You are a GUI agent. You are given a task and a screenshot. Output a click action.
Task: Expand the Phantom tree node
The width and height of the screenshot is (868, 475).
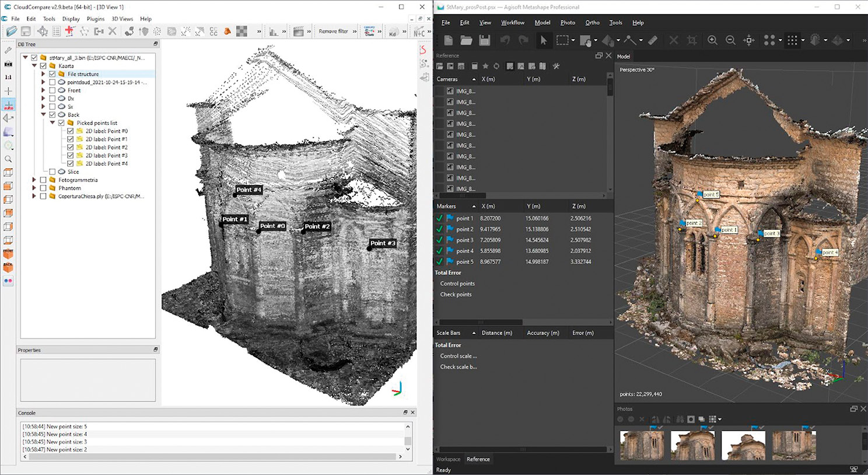(34, 188)
